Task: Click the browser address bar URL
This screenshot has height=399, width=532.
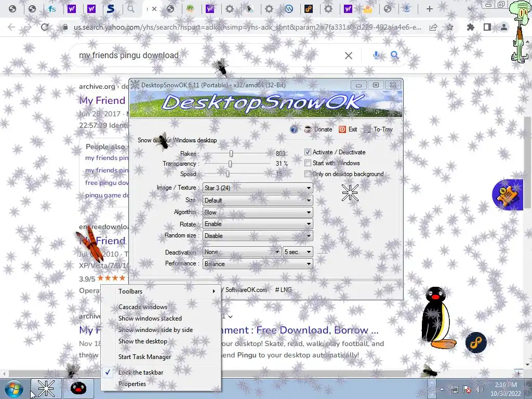Action: tap(248, 27)
